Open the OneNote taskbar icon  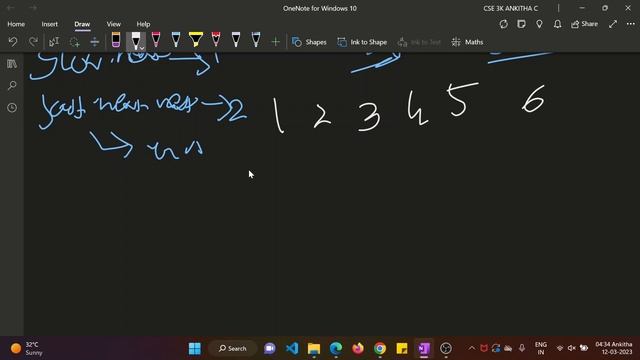[x=424, y=348]
